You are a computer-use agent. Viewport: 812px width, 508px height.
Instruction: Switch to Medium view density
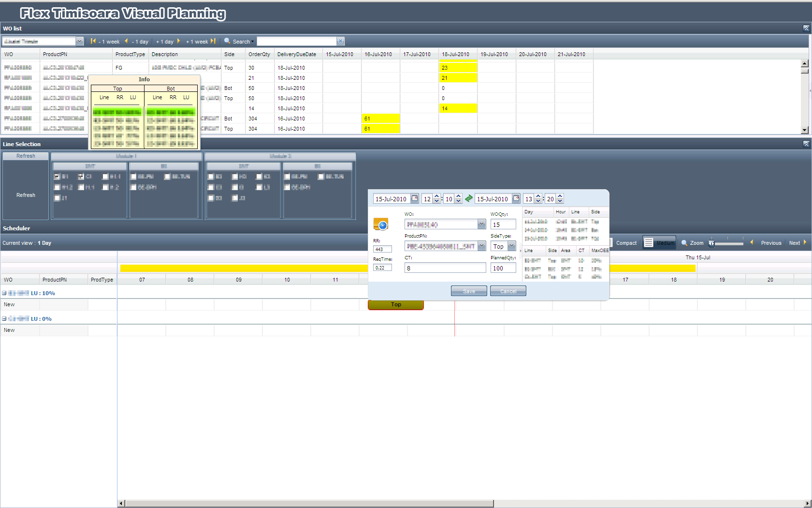click(659, 243)
